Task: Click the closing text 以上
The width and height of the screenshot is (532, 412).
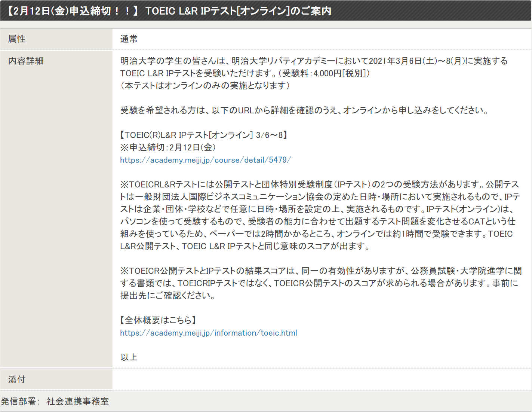Action: [129, 357]
